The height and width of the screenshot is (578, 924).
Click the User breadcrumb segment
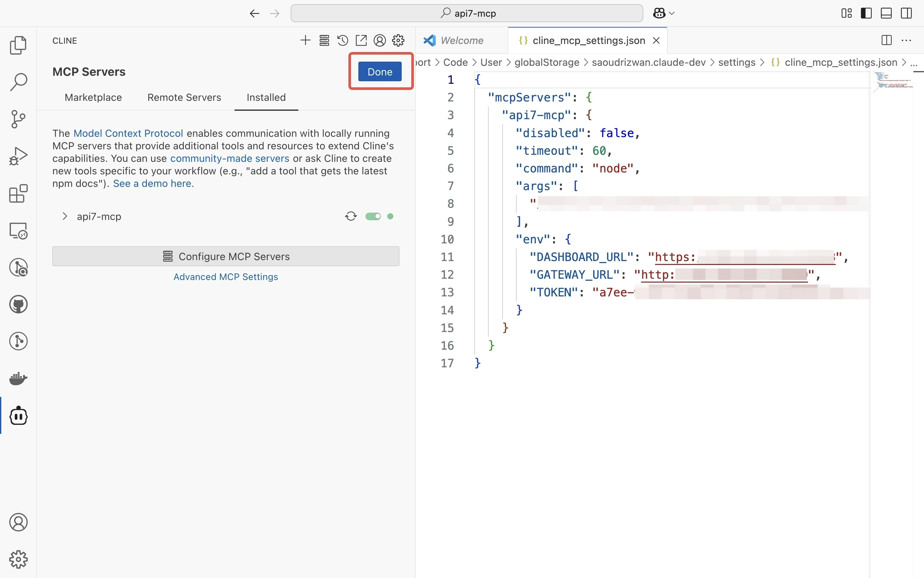pos(491,63)
